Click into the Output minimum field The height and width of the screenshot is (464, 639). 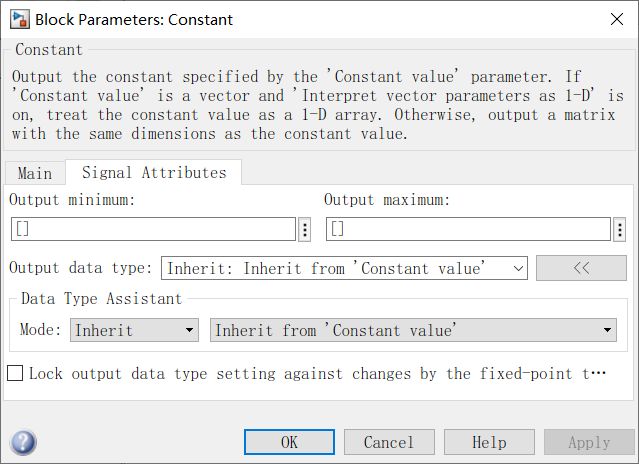point(153,229)
